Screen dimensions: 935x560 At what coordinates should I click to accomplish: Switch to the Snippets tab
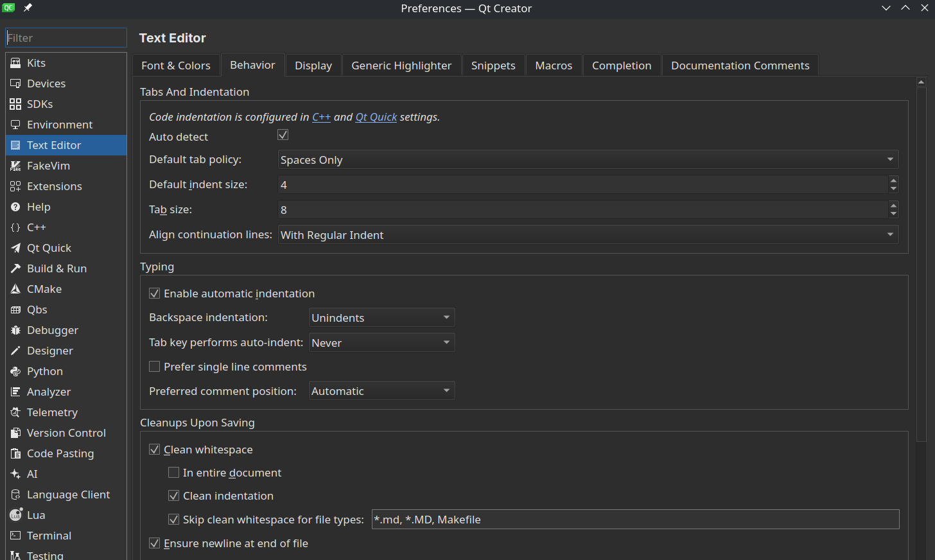pyautogui.click(x=493, y=65)
